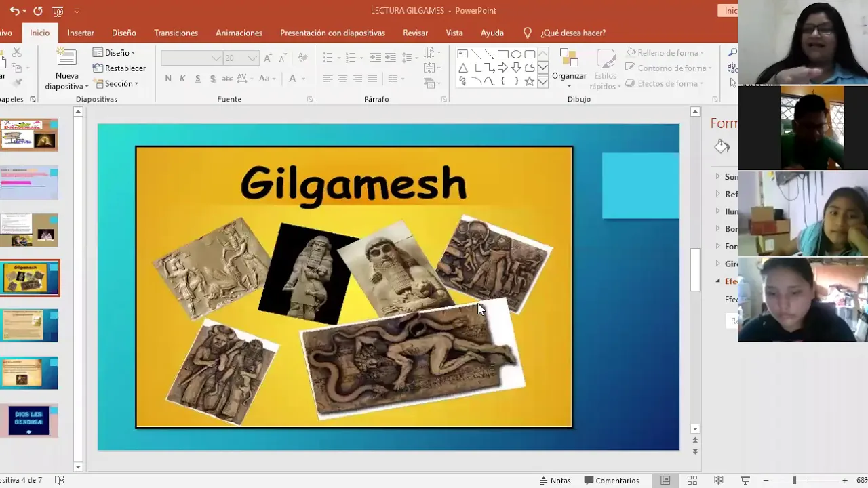The height and width of the screenshot is (488, 868).
Task: Open the Diseño layout dropdown in Diapositivas group
Action: point(114,52)
